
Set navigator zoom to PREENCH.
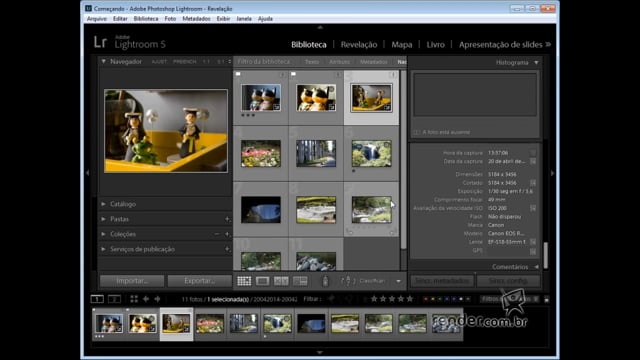(184, 62)
